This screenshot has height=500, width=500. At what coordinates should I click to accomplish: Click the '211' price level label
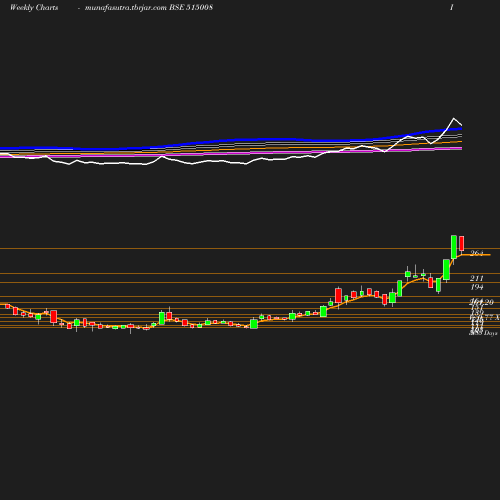coord(477,278)
